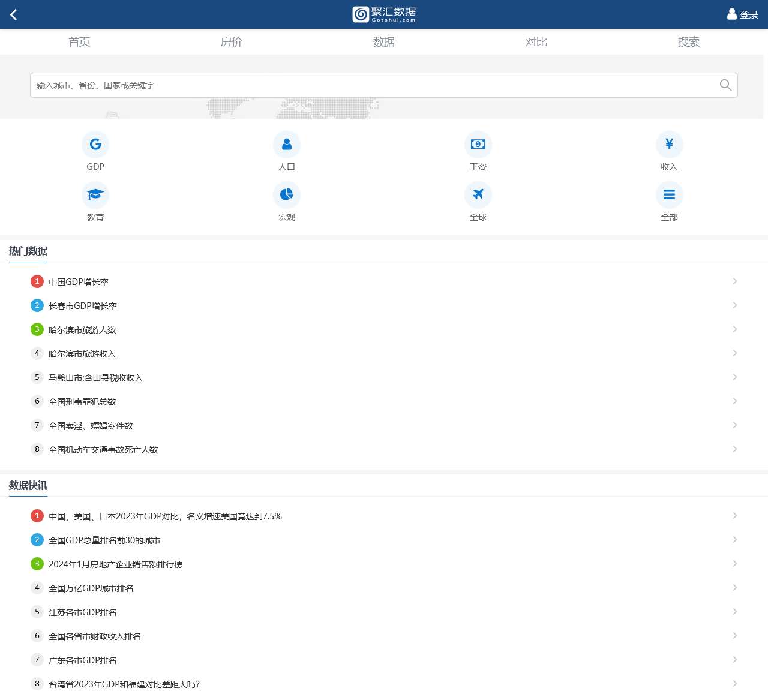Select the 教育 education cap icon

95,195
